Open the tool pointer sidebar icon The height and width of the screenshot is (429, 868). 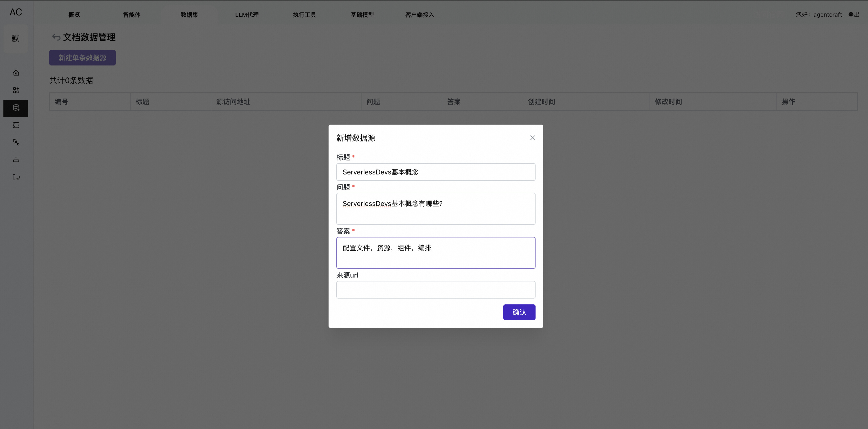pyautogui.click(x=16, y=142)
